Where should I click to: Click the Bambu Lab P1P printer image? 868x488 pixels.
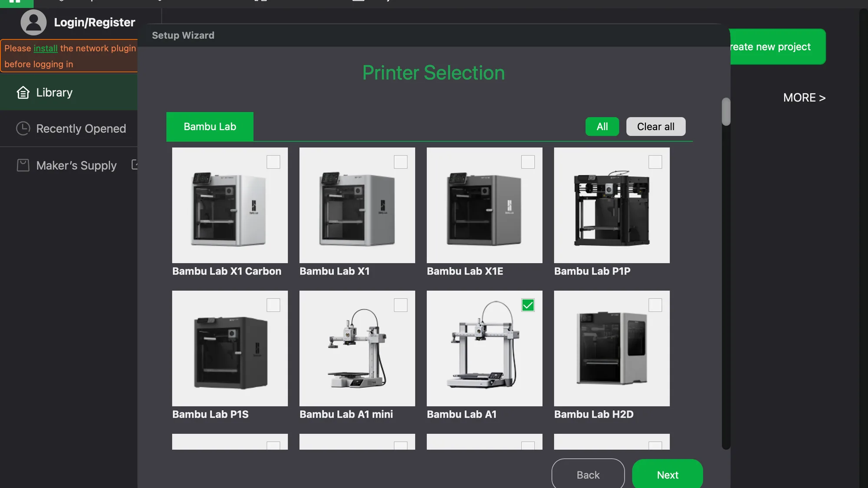coord(612,205)
